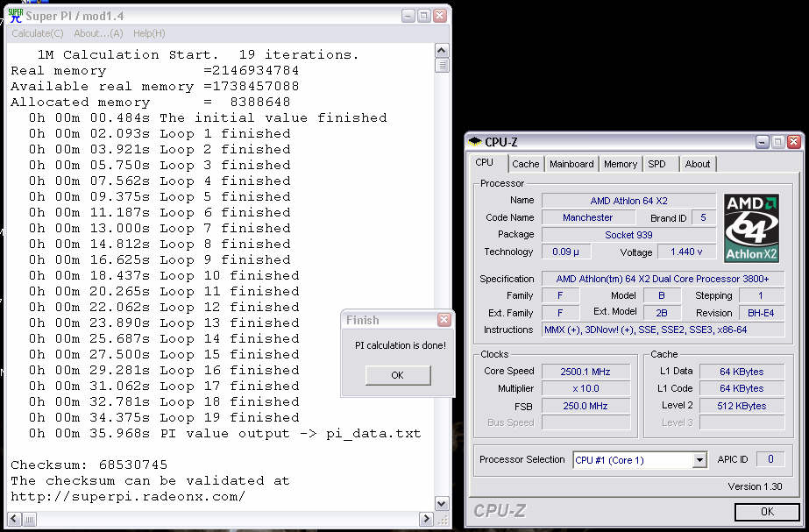Click the 'PI calculation is done!' message
Screen dimensions: 809x532
tap(401, 345)
